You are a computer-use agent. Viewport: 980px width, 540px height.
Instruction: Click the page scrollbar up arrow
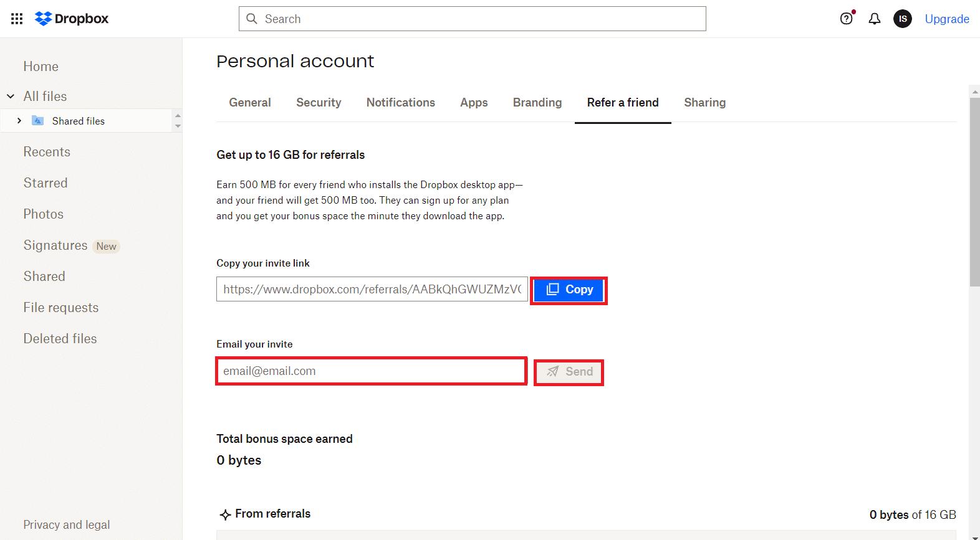[974, 91]
